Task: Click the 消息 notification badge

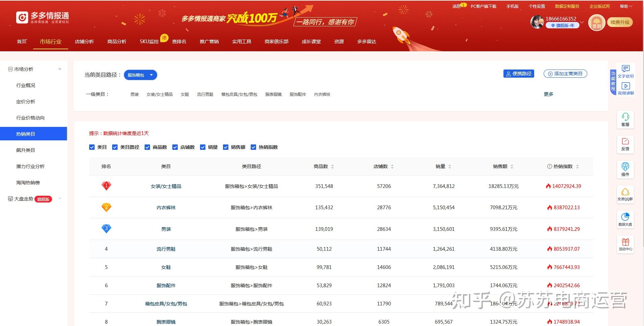Action: pos(464,5)
